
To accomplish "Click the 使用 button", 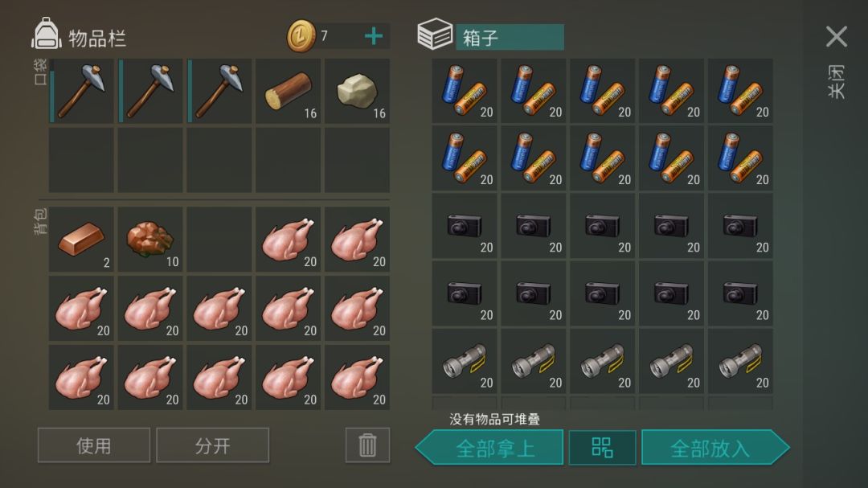I will point(93,445).
